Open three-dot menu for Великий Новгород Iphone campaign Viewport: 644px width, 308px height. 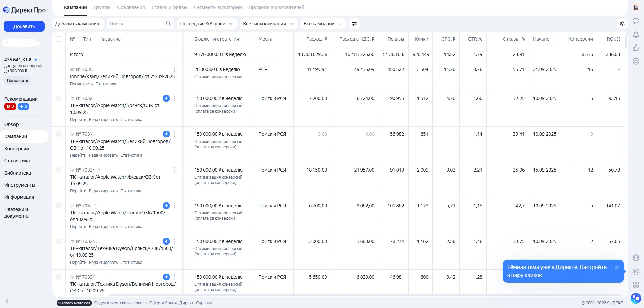pyautogui.click(x=174, y=69)
